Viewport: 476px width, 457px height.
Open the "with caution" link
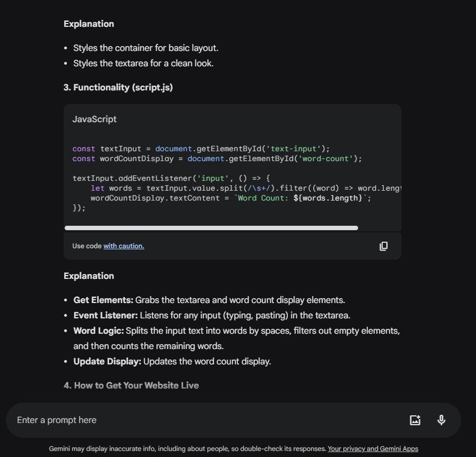pos(123,246)
